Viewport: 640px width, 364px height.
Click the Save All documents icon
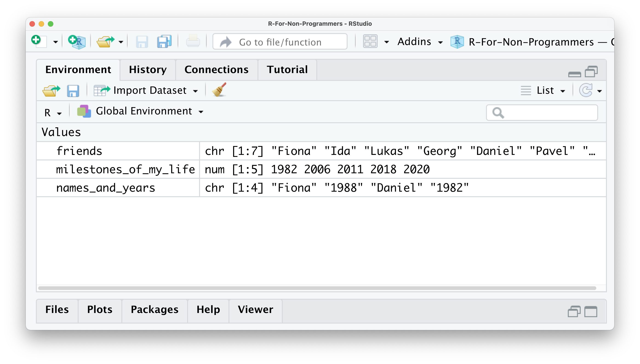(x=164, y=42)
